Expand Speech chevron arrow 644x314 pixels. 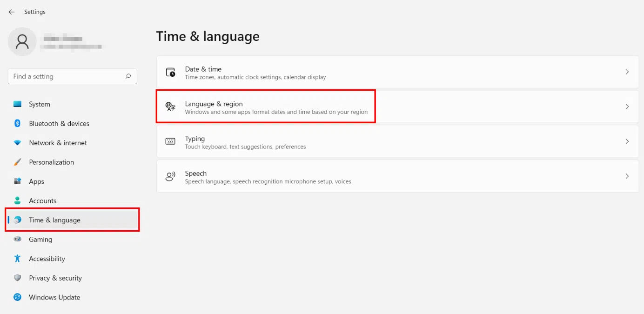[627, 176]
